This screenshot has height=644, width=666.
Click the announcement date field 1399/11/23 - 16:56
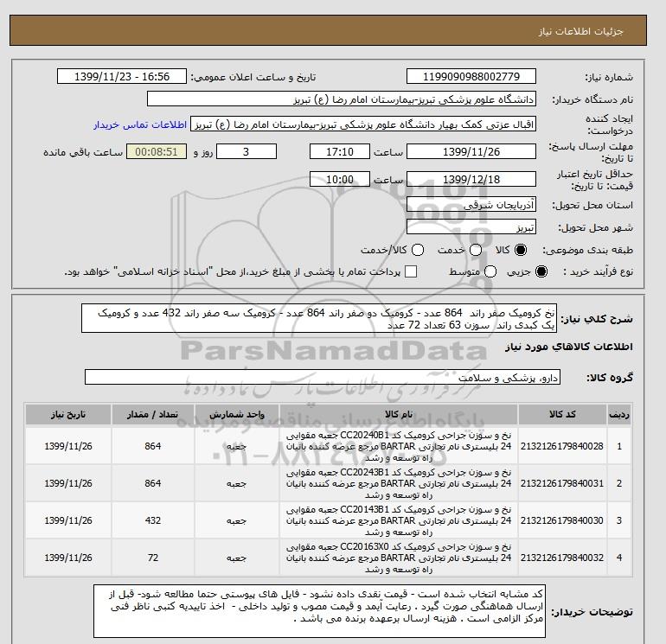click(x=122, y=76)
